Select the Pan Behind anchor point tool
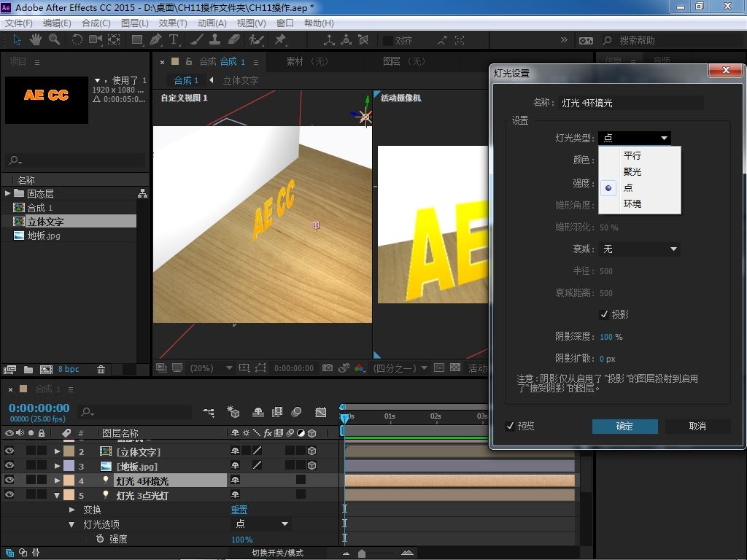This screenshot has width=747, height=560. (x=114, y=40)
